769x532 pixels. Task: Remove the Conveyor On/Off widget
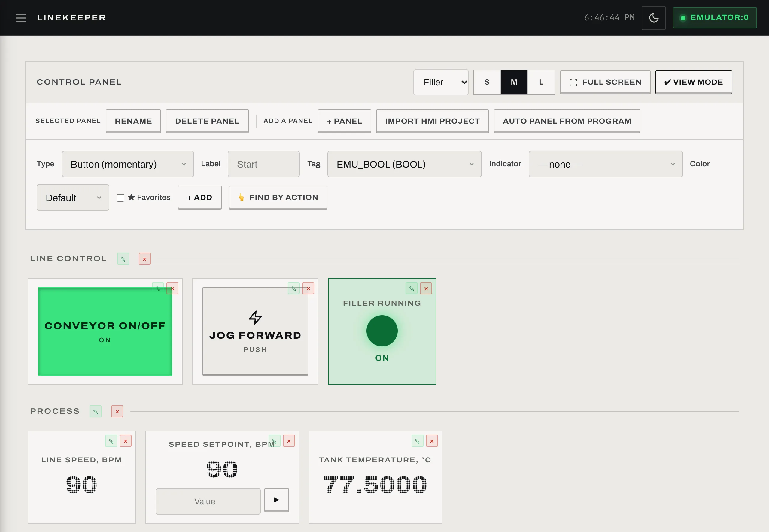(x=172, y=288)
